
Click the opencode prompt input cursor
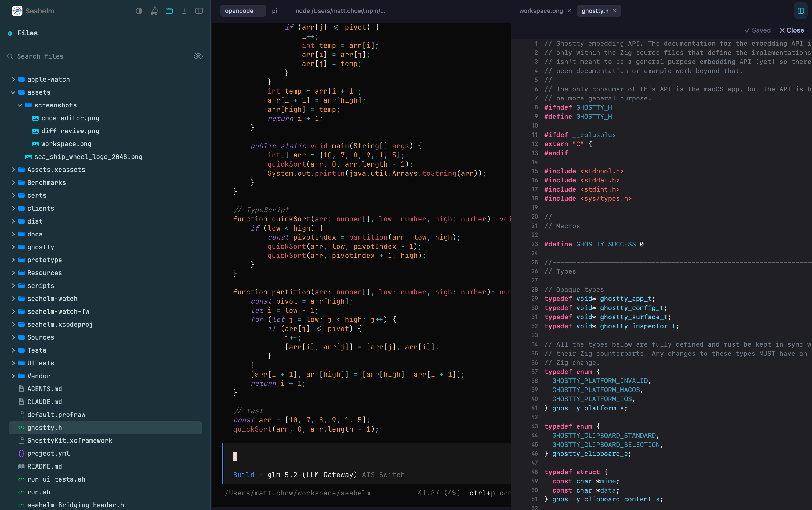235,456
